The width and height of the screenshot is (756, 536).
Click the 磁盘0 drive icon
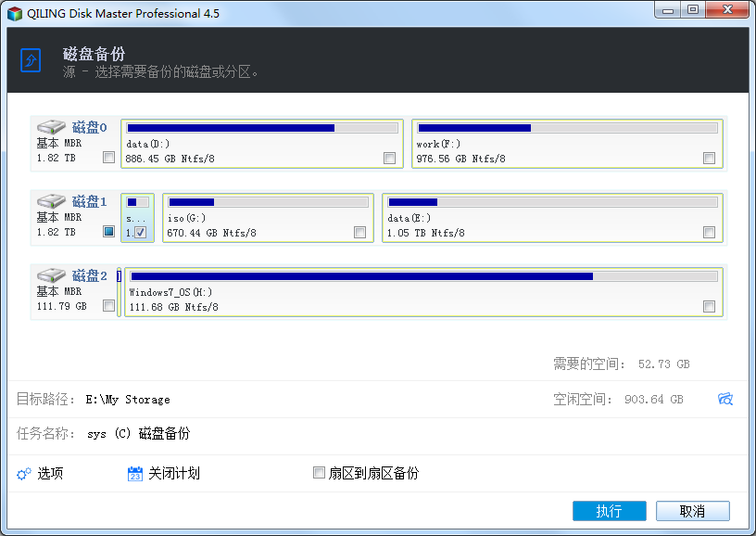click(x=51, y=127)
